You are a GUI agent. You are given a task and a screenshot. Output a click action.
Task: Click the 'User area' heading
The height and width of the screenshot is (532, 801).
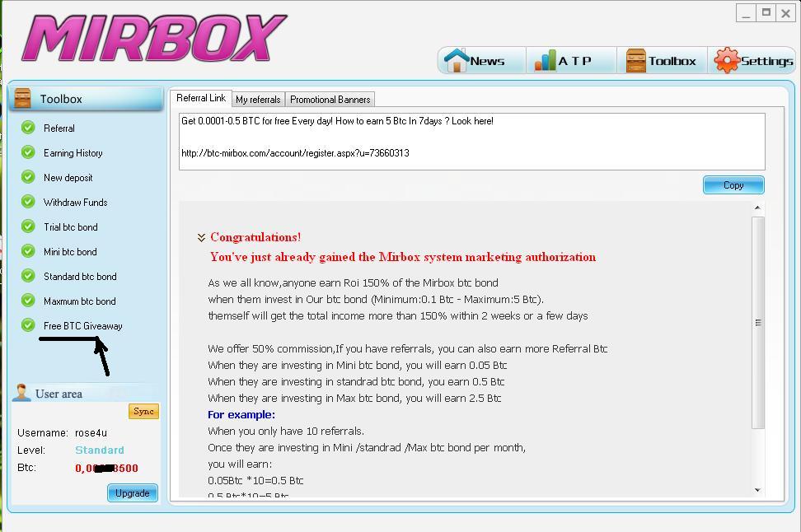[59, 394]
